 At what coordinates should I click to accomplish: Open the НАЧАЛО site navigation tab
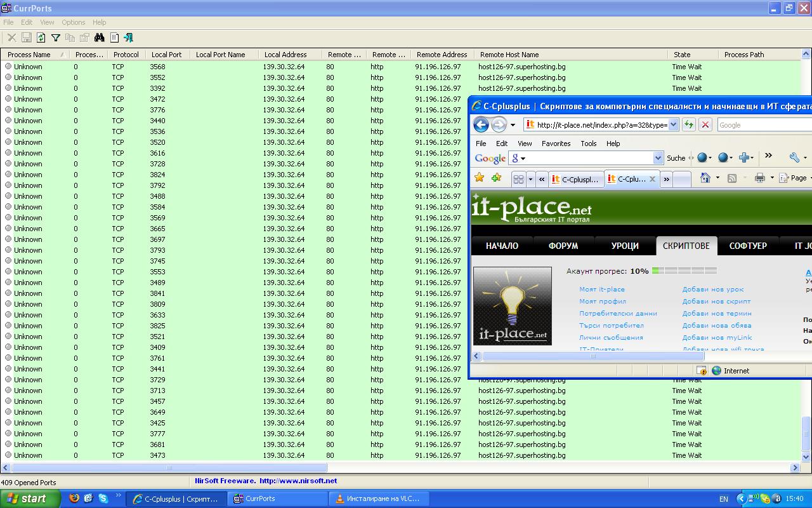[x=502, y=246]
